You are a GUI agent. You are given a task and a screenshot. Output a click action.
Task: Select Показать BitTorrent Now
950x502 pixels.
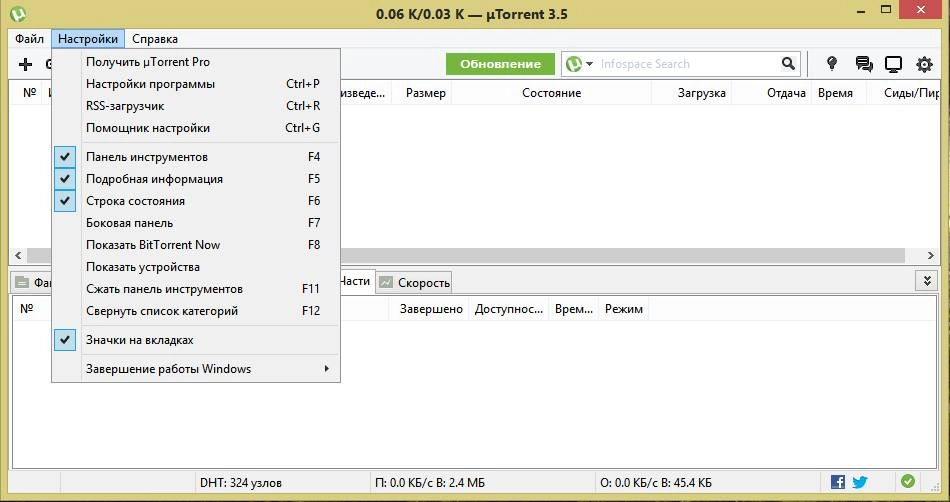pyautogui.click(x=196, y=245)
